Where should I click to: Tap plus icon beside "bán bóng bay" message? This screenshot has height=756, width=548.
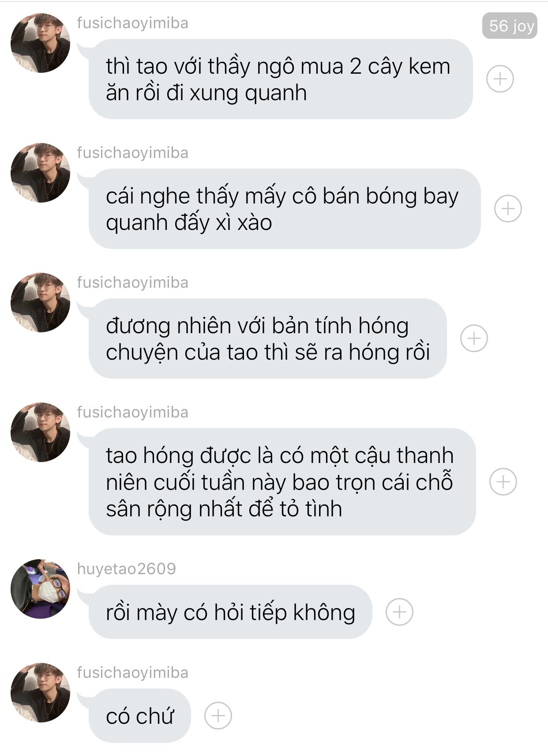508,208
